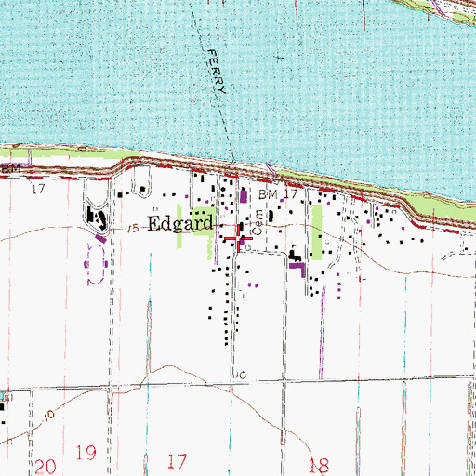Click the red section number 18
This screenshot has width=476, height=476.
[319, 465]
